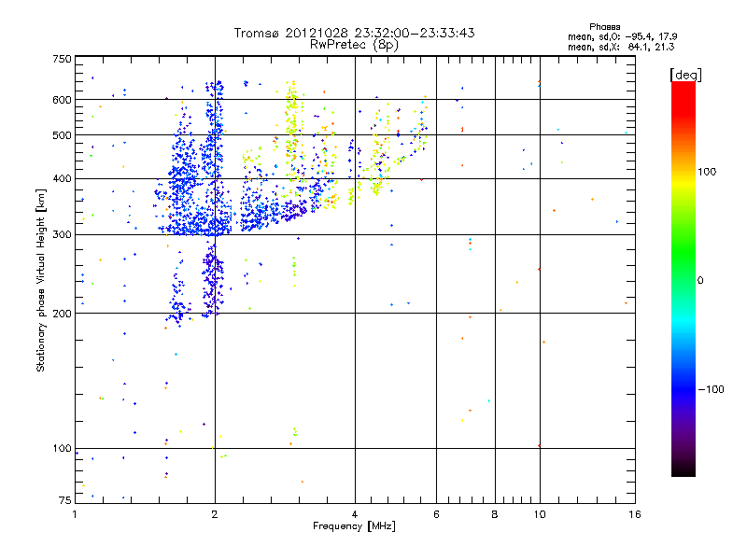Click y-axis tick label '750'
Image resolution: width=747 pixels, height=560 pixels.
pos(62,59)
